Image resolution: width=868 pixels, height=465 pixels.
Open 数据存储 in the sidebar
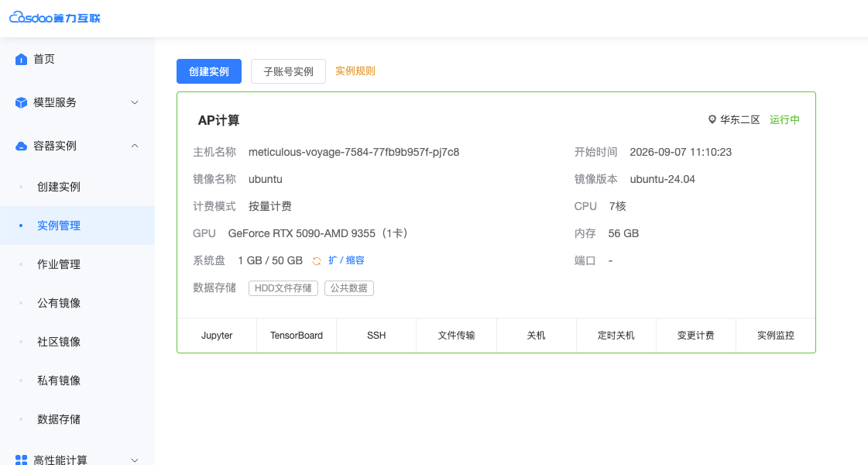[59, 419]
